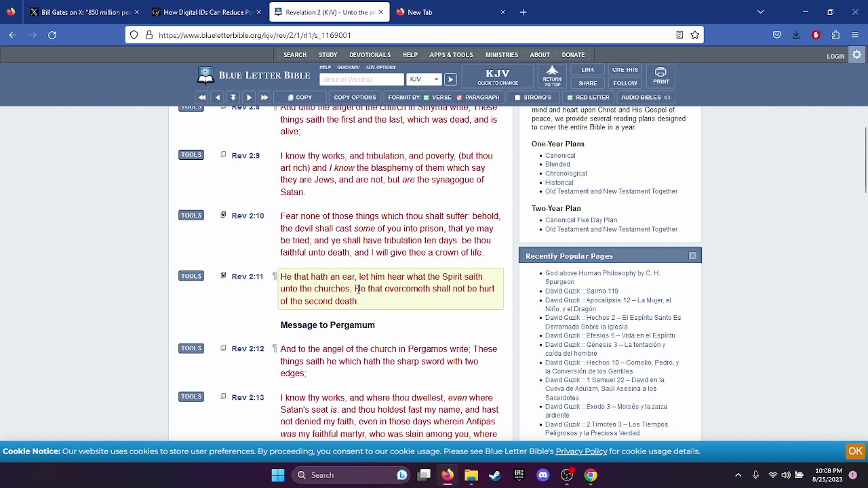Click the Cite This button

tap(625, 70)
